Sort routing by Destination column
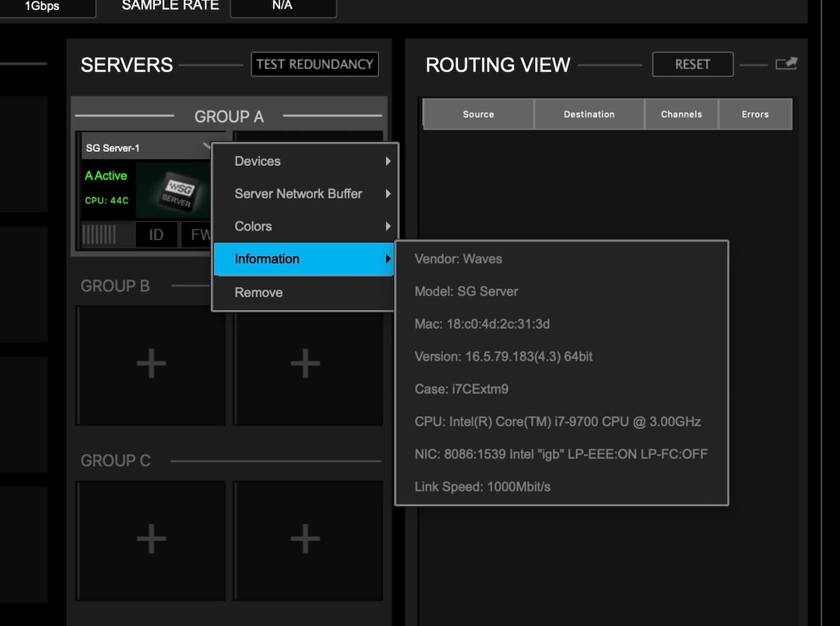Viewport: 840px width, 626px height. (x=589, y=114)
